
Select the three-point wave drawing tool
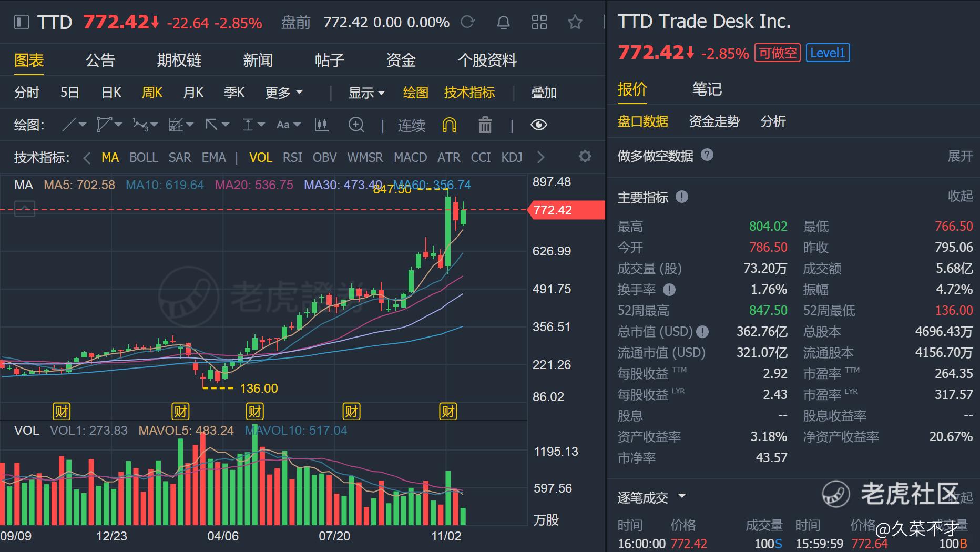(140, 125)
